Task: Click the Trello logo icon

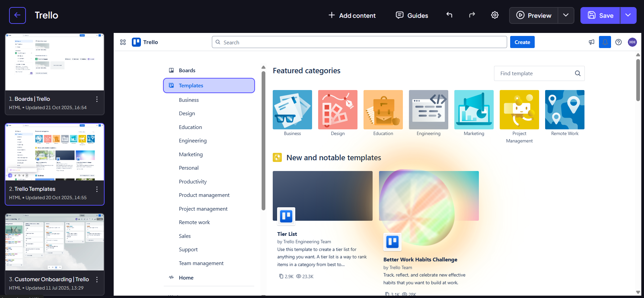Action: click(x=136, y=42)
